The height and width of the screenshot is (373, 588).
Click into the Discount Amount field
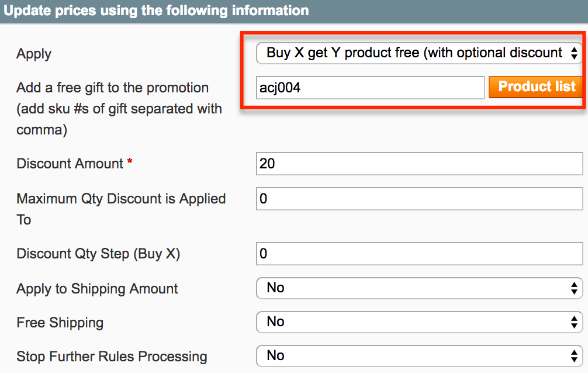419,164
